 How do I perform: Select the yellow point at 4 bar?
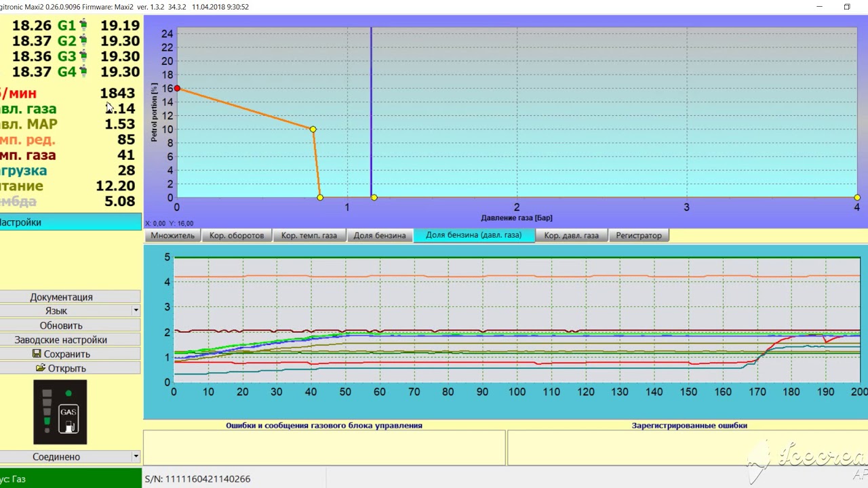click(x=857, y=197)
